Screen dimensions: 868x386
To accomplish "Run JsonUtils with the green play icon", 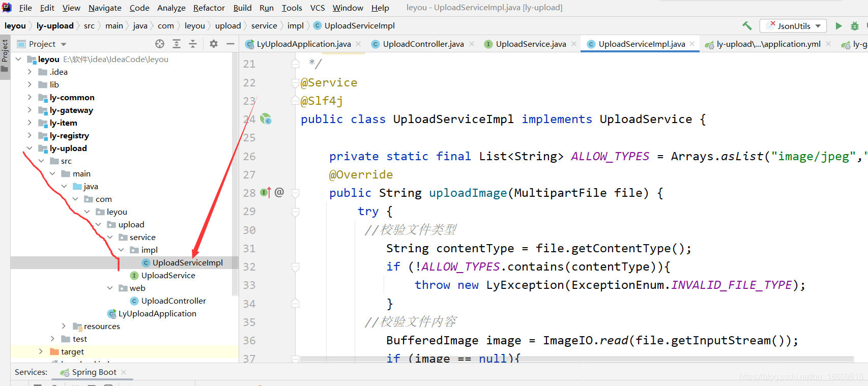I will pyautogui.click(x=838, y=26).
